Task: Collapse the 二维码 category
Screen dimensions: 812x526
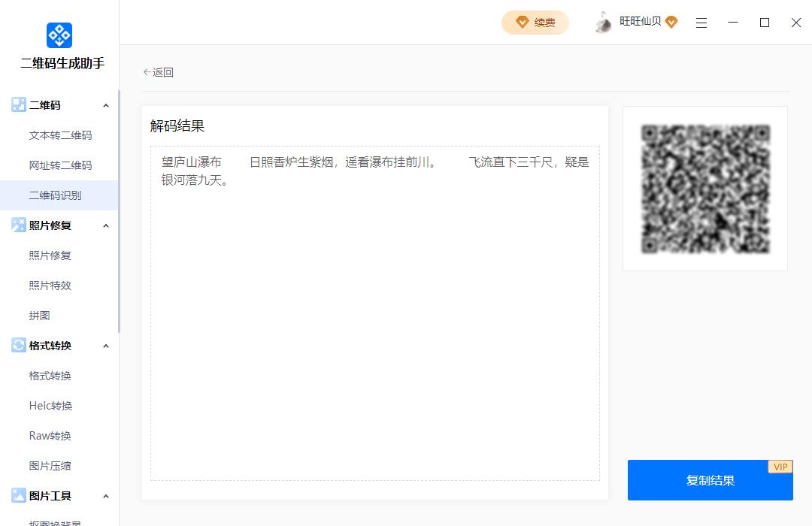Action: click(106, 104)
